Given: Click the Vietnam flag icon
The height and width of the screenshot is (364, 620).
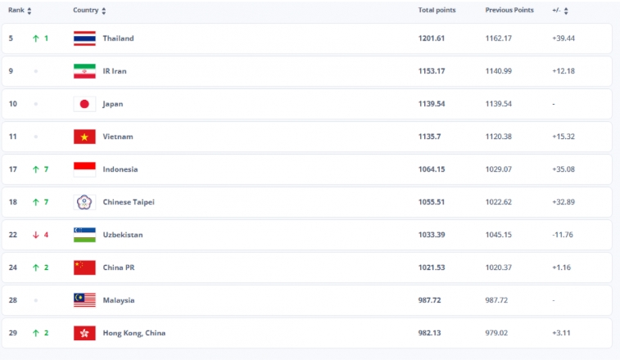Looking at the screenshot, I should 84,137.
